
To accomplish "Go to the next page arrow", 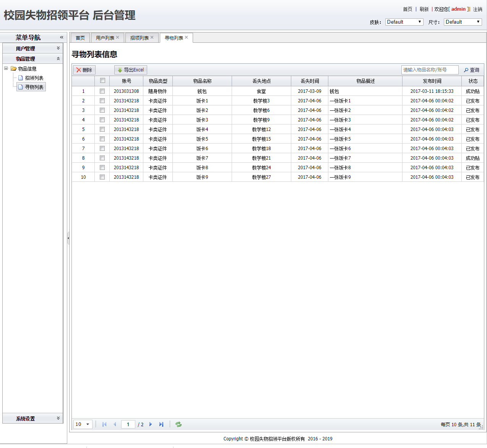I will 151,424.
